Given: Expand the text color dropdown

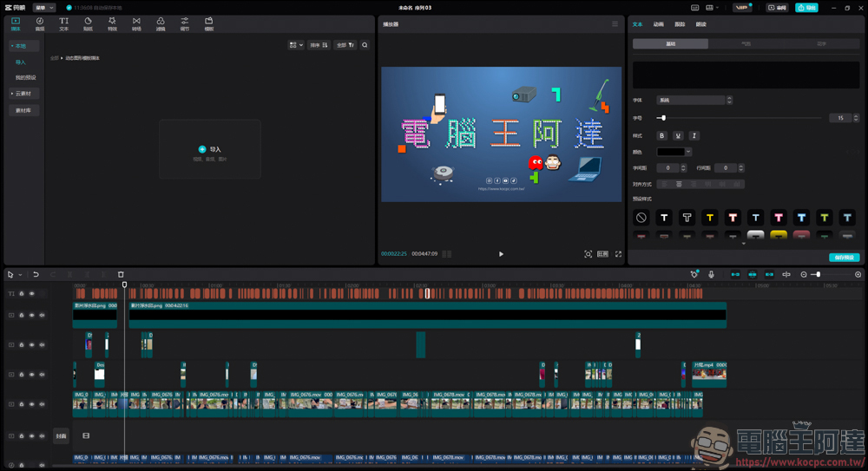Looking at the screenshot, I should [x=688, y=152].
